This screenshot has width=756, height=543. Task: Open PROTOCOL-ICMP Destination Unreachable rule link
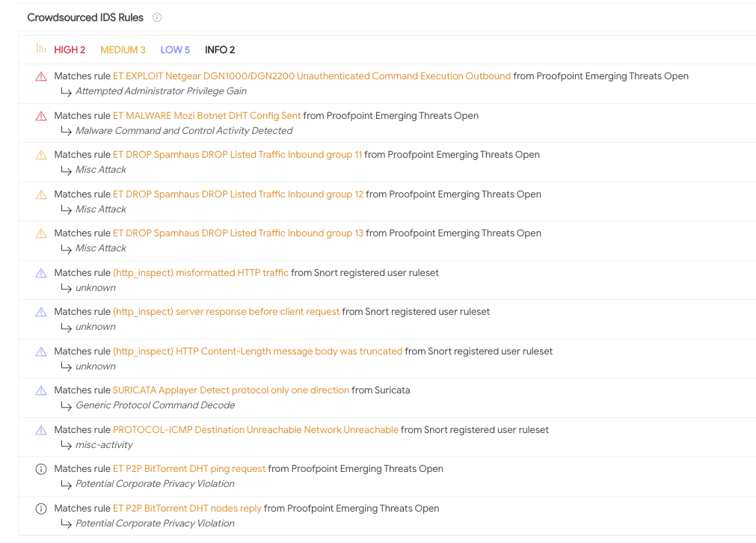[x=255, y=430]
